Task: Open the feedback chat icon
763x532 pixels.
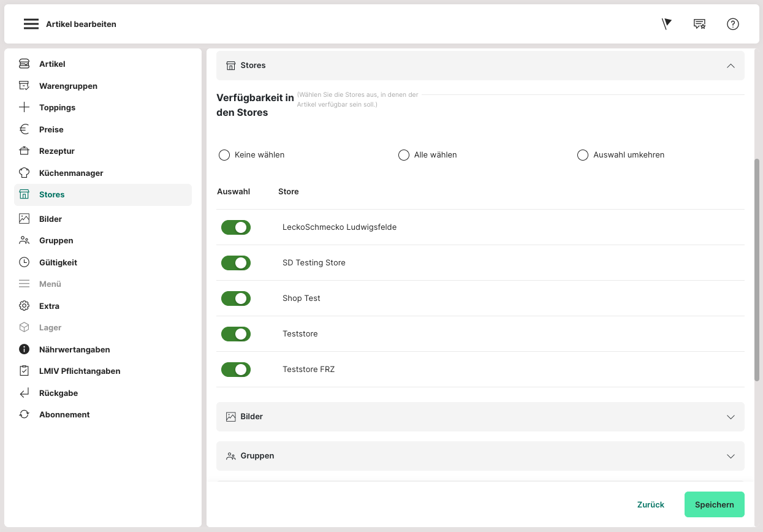Action: (699, 24)
